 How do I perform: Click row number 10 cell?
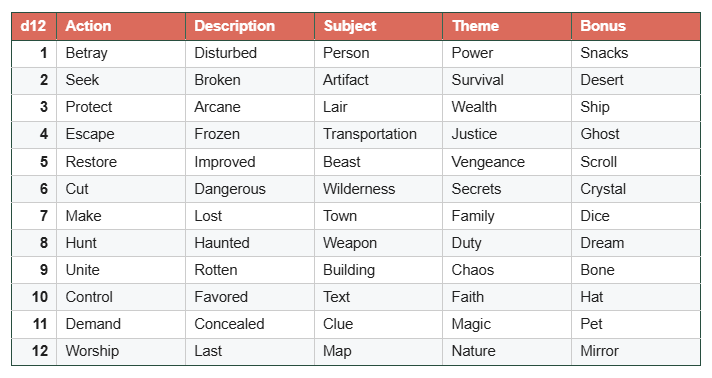coord(34,297)
